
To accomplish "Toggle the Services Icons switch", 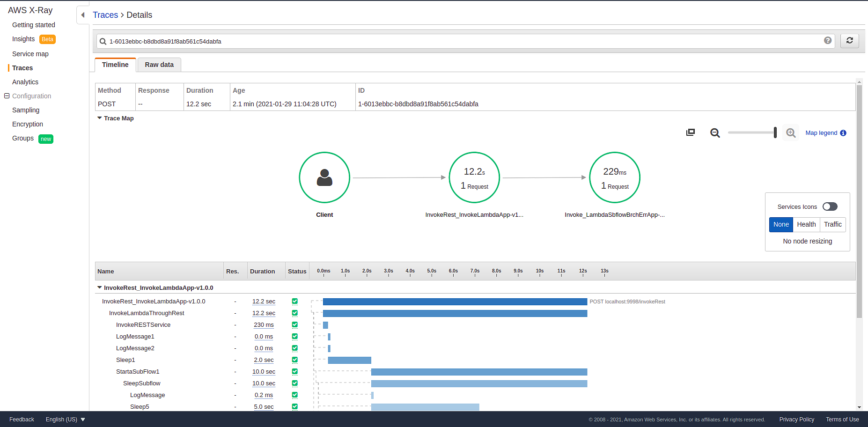I will [x=830, y=206].
